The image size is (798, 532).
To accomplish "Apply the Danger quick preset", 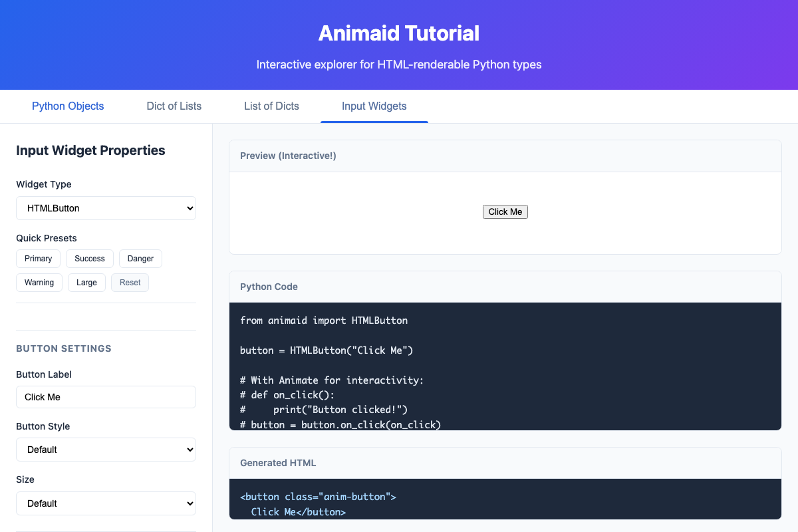I will (x=140, y=259).
